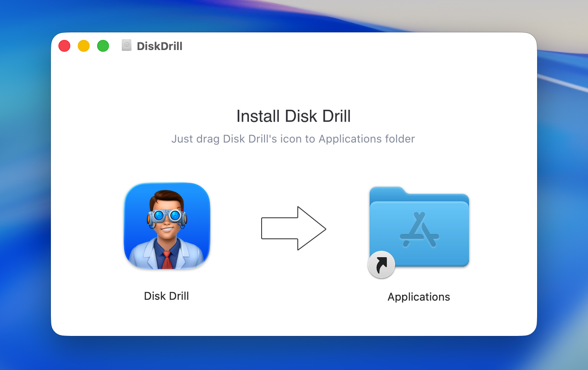Click the "Applications" folder label
Screen dimensions: 588x370
click(419, 297)
